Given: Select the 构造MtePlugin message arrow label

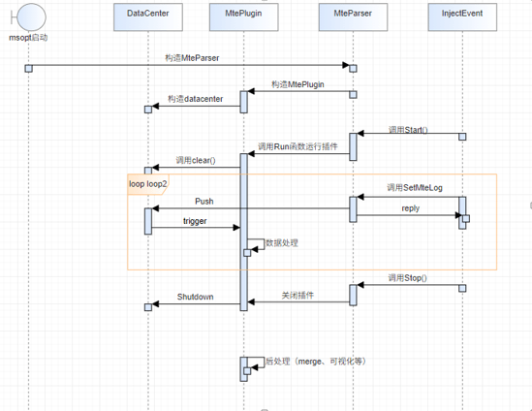Looking at the screenshot, I should click(297, 84).
